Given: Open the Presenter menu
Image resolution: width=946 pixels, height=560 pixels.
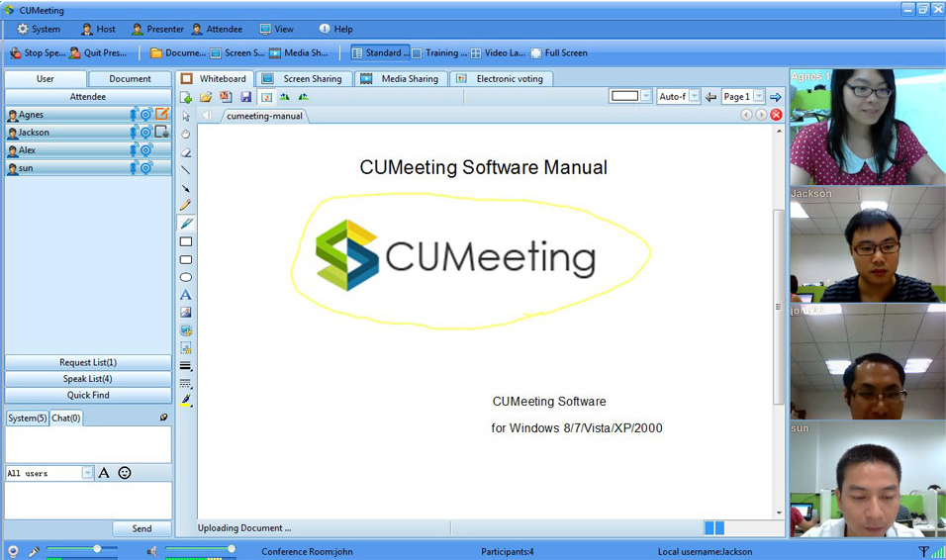Looking at the screenshot, I should pos(158,30).
